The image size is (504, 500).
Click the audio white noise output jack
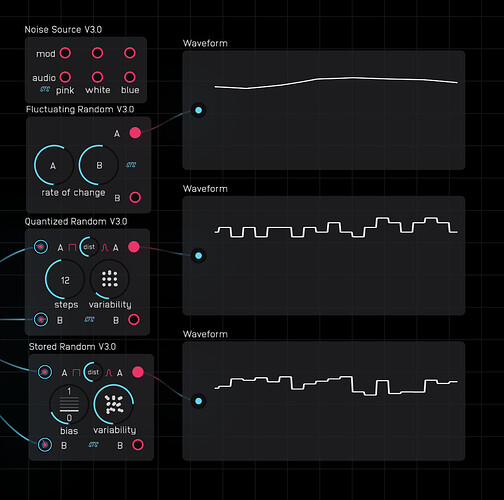(97, 77)
